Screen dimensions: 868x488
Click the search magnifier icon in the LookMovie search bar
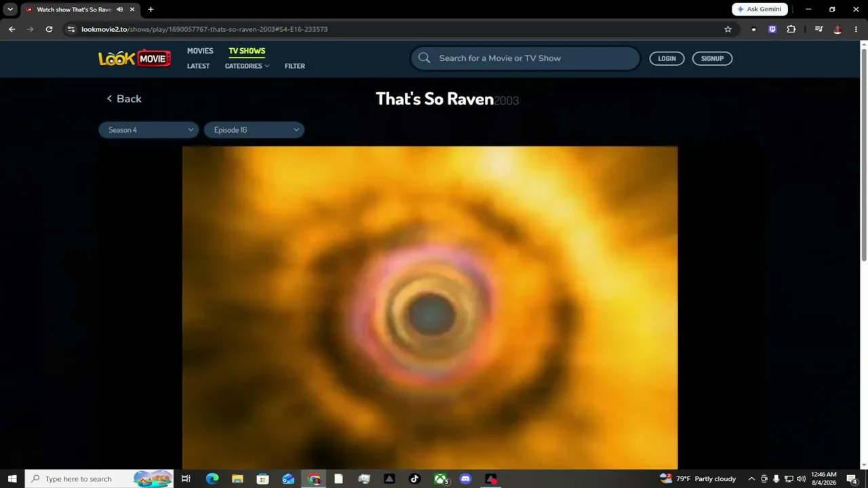coord(425,58)
